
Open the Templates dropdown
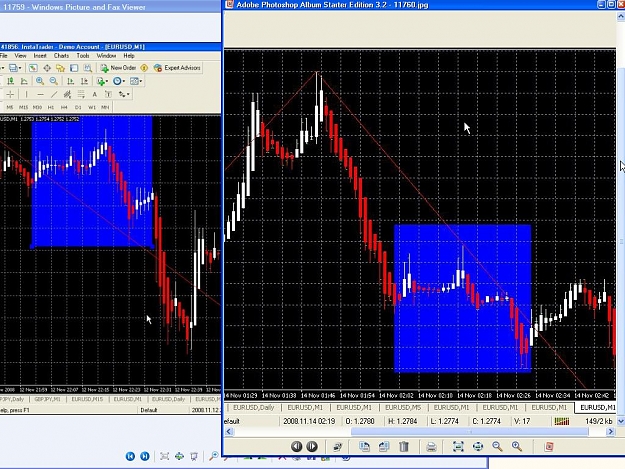click(136, 81)
